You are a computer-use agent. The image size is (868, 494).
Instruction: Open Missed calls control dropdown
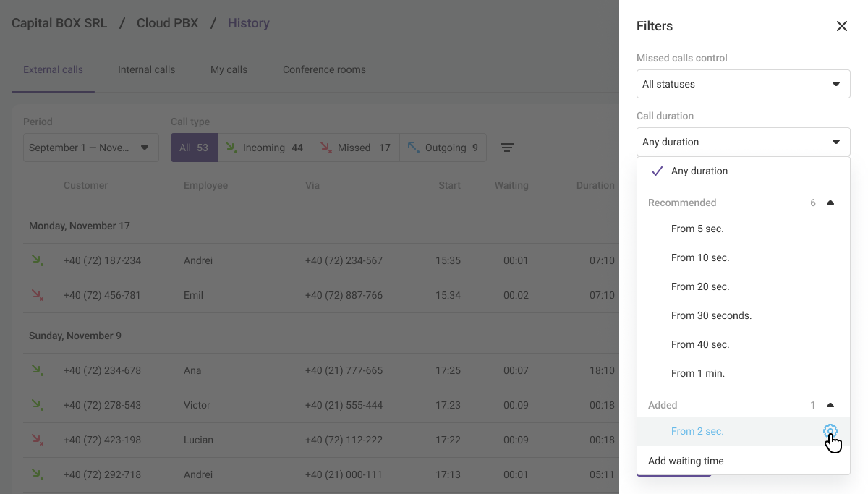[743, 84]
